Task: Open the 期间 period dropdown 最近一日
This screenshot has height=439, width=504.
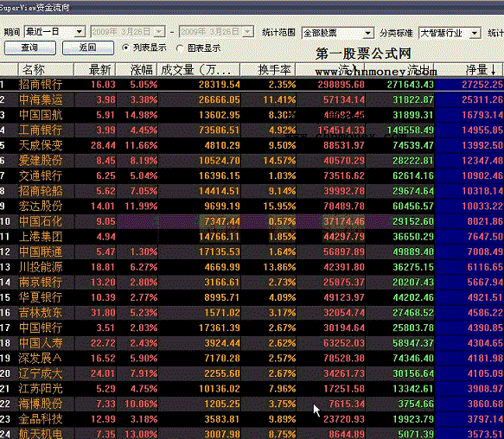Action: 55,32
